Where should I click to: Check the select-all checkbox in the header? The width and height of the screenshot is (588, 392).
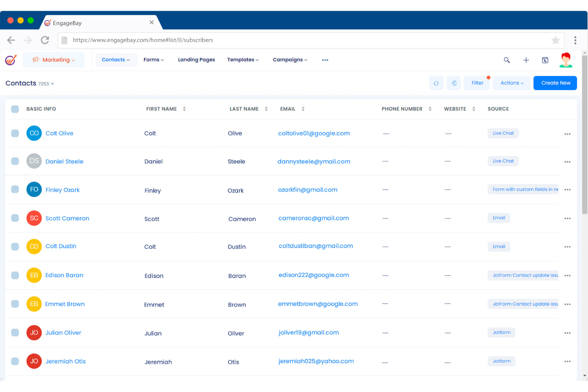coord(15,109)
